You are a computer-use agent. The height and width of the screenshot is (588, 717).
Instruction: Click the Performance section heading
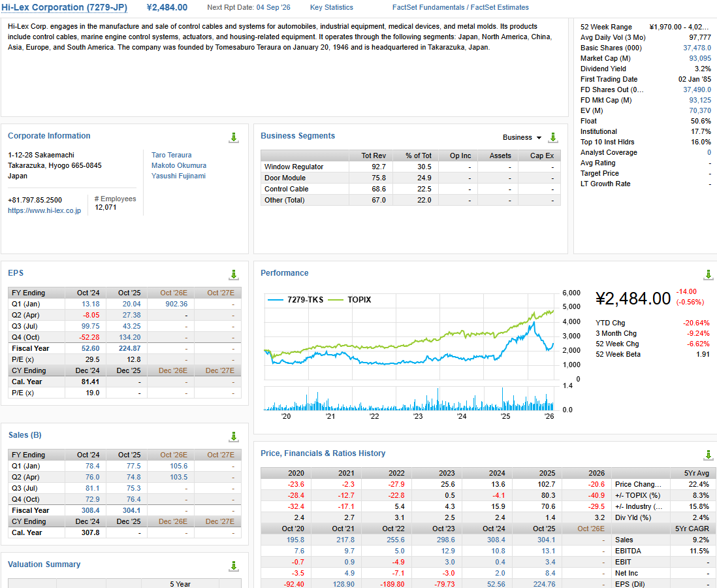285,273
